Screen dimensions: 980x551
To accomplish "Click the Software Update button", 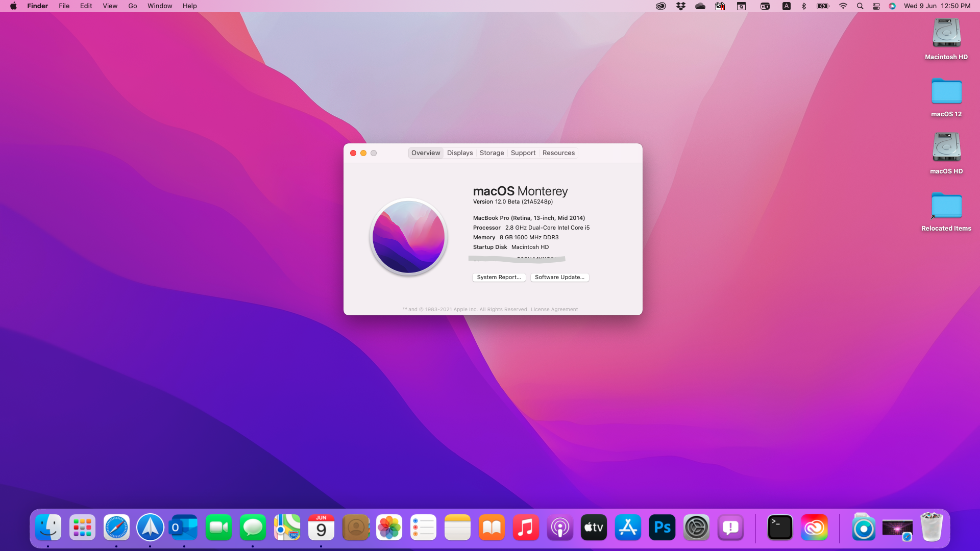I will pyautogui.click(x=559, y=278).
